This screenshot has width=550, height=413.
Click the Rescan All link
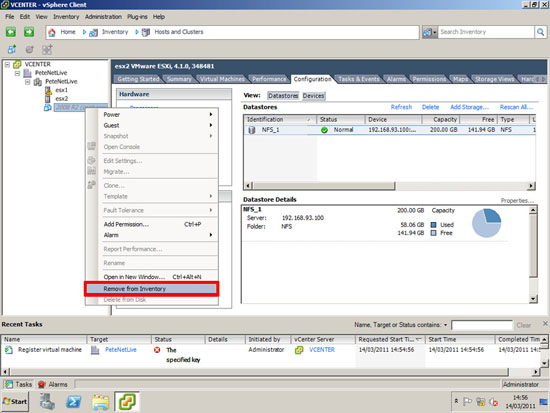tap(516, 107)
